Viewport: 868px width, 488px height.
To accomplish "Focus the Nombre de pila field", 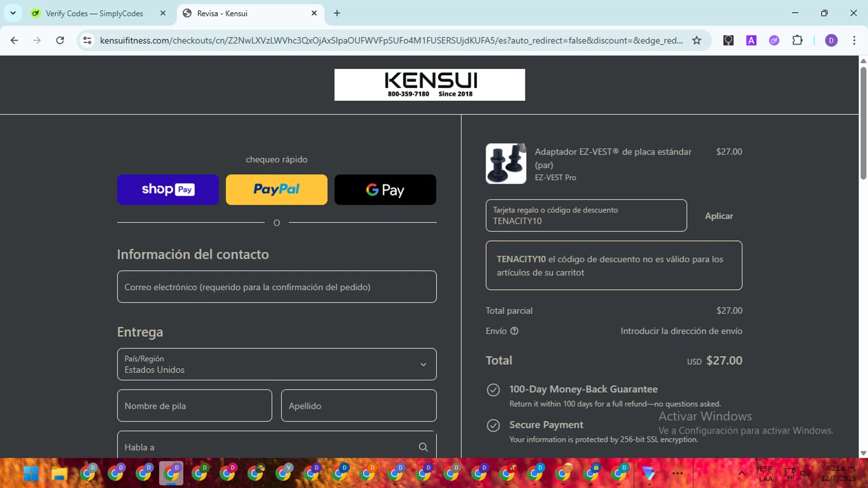I will point(194,406).
